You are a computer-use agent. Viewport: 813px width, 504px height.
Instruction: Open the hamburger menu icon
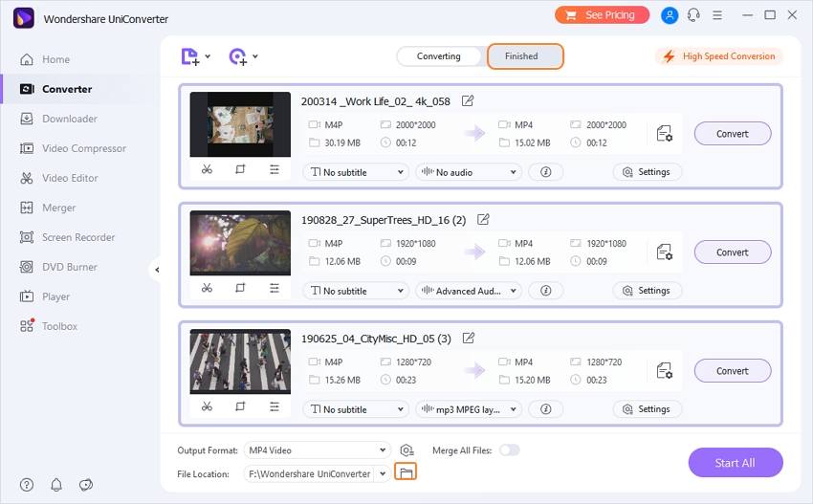click(717, 15)
